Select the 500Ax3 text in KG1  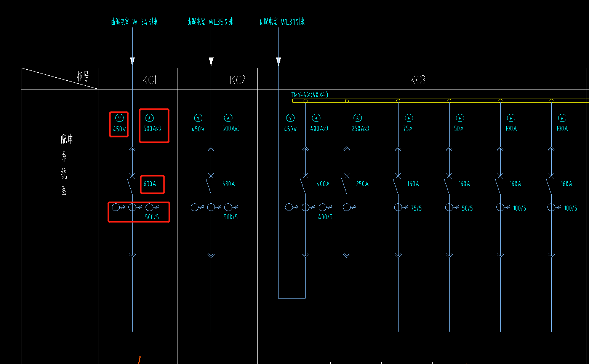point(152,129)
